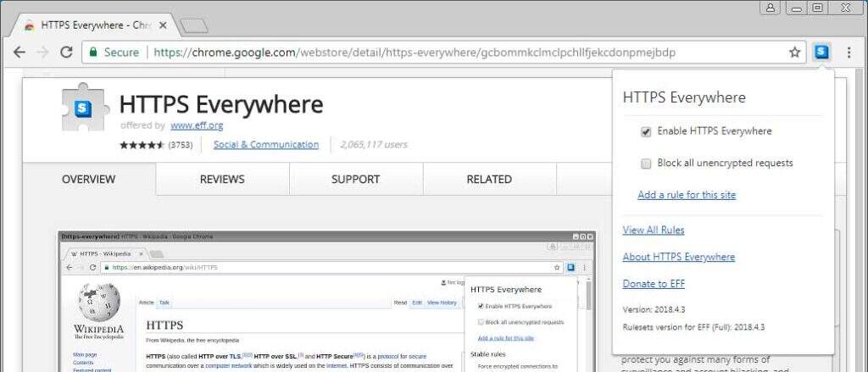Click the Donate to EFF link
Viewport: 868px width, 372px height.
tap(654, 284)
